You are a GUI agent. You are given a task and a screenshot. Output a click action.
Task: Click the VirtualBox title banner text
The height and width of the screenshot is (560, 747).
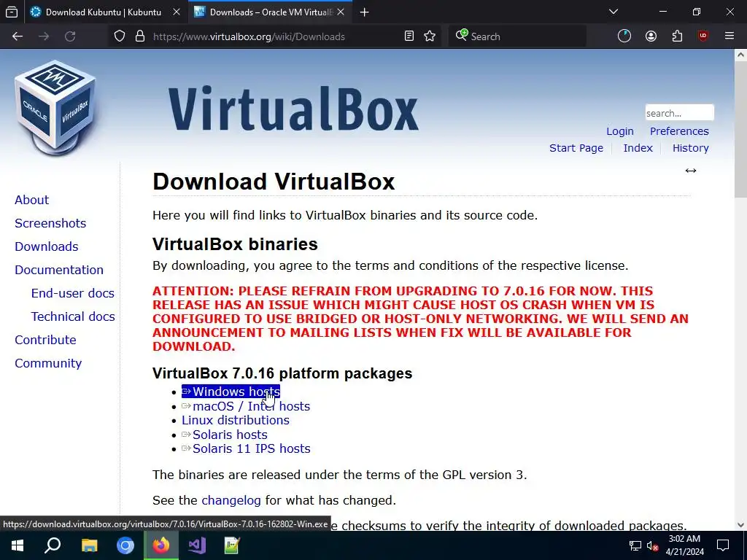(293, 109)
